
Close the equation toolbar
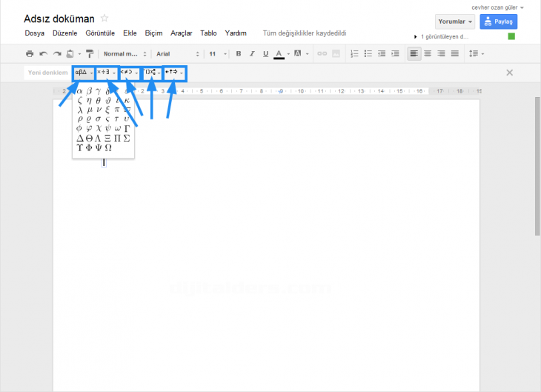[x=510, y=73]
